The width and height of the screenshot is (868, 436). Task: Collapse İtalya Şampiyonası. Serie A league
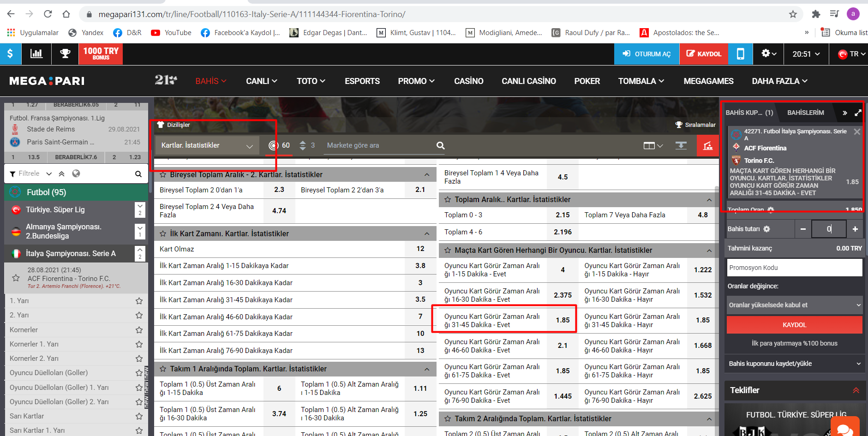coord(140,254)
